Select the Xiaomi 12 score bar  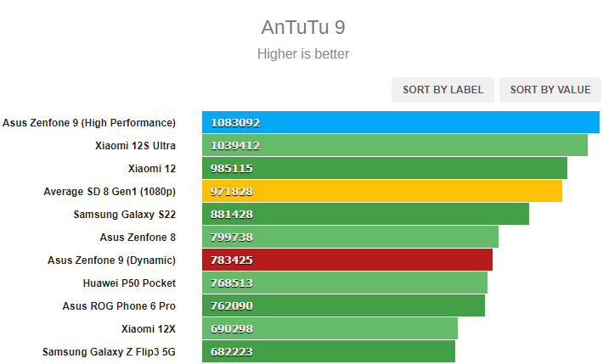[385, 168]
